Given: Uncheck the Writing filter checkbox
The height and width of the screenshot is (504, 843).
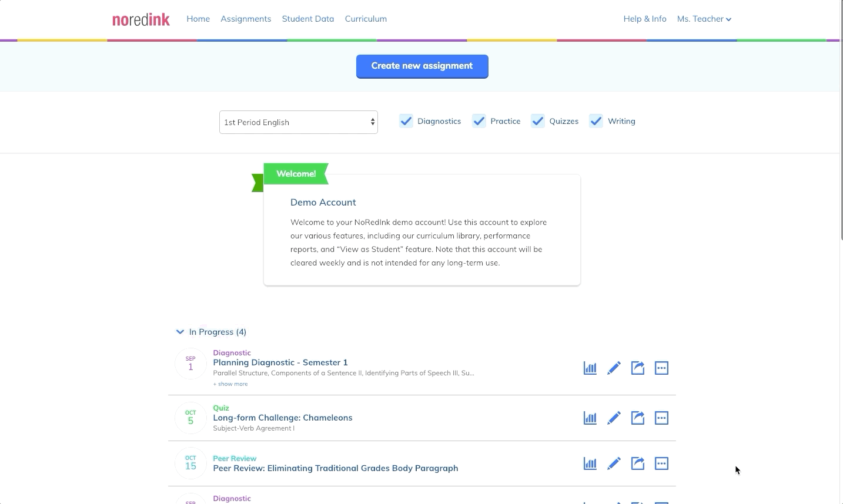Looking at the screenshot, I should coord(596,121).
